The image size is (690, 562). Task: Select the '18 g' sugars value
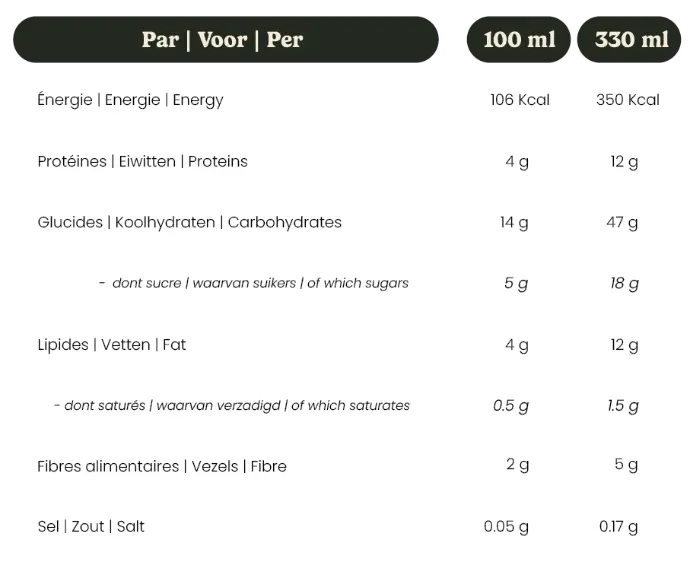(x=624, y=283)
